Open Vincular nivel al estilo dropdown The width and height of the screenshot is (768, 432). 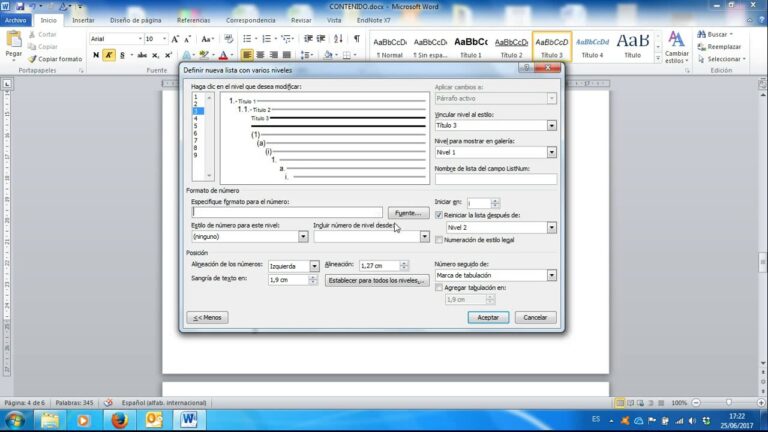pyautogui.click(x=552, y=125)
